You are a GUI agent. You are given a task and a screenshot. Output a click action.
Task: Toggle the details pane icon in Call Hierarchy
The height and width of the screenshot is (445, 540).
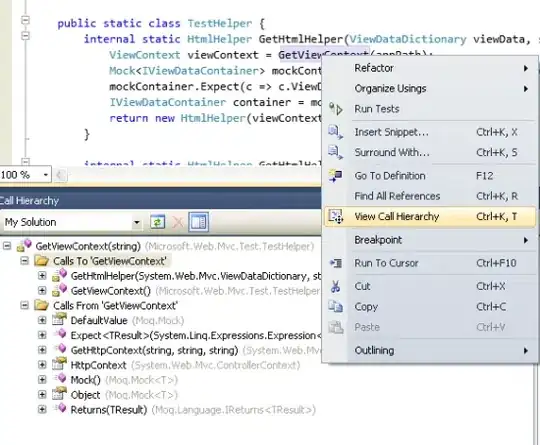[x=199, y=222]
